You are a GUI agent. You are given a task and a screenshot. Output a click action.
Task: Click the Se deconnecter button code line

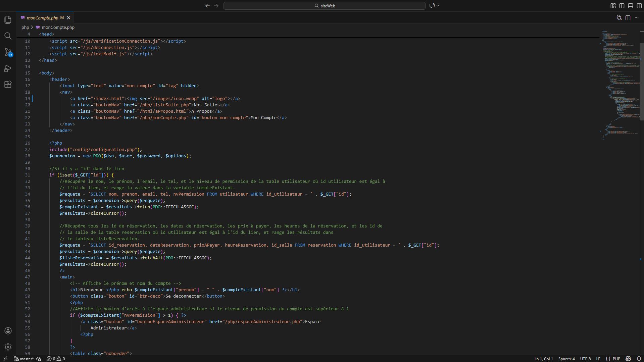tap(147, 296)
